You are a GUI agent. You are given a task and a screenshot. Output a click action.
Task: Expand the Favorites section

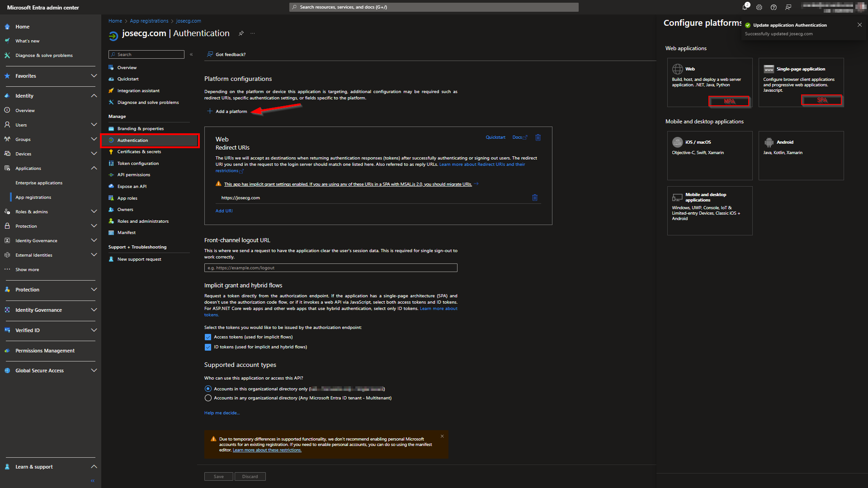pos(94,76)
